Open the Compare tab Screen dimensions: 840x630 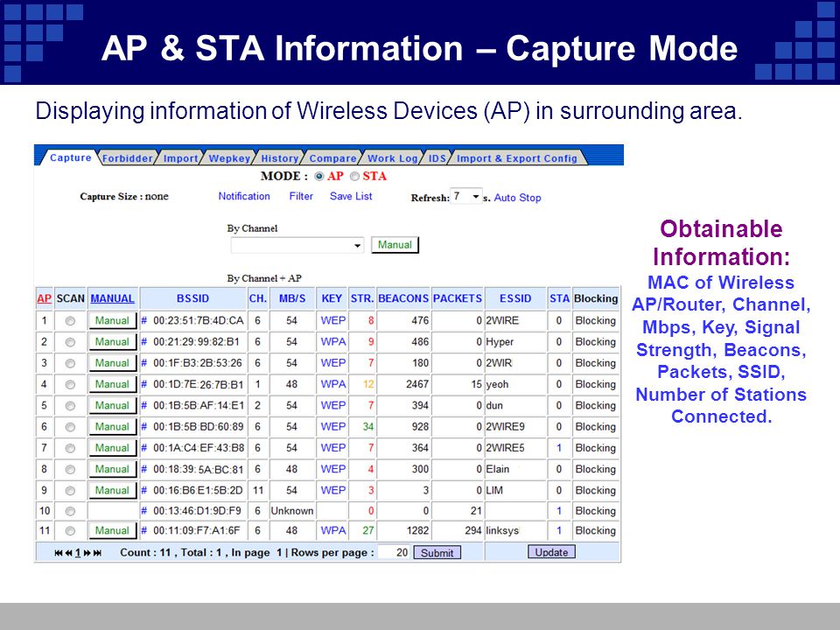(x=332, y=158)
